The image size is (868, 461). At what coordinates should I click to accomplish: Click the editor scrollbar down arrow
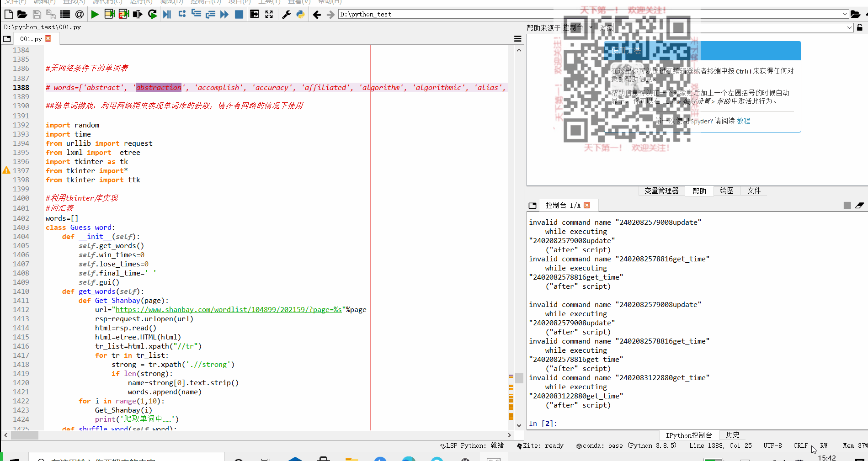pos(519,425)
